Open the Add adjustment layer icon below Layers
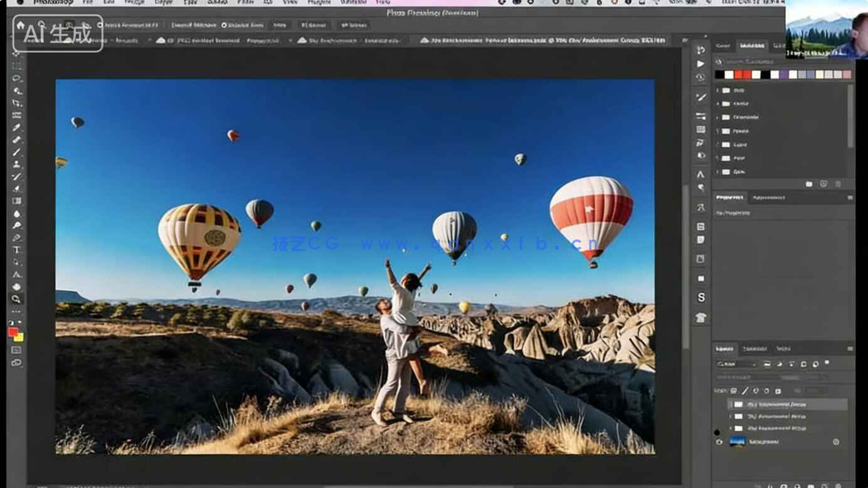868x488 pixels. pos(797,485)
